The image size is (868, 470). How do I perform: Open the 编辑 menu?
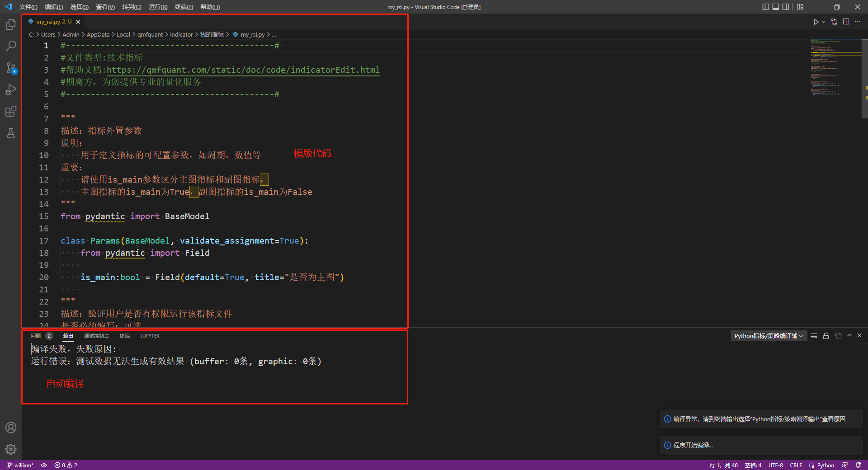pyautogui.click(x=54, y=7)
